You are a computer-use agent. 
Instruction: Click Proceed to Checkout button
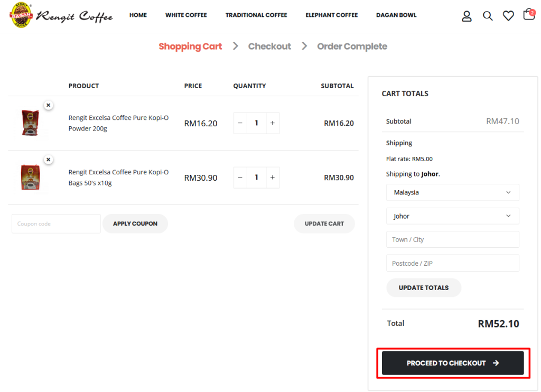pos(453,363)
